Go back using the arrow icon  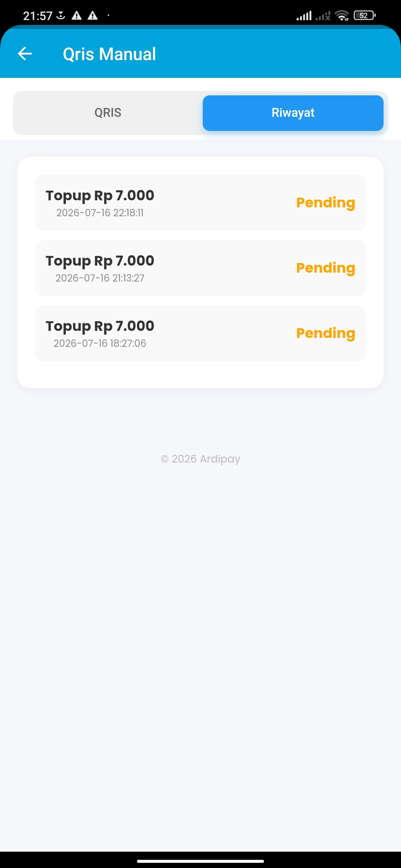click(25, 54)
